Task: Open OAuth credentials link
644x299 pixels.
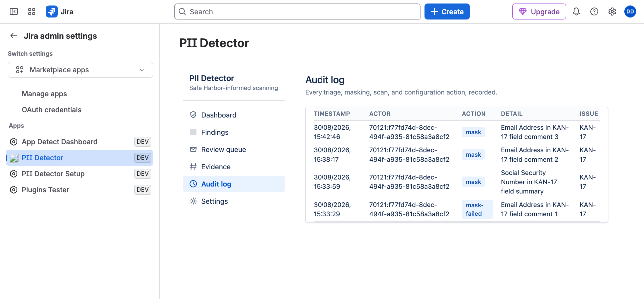Action: (51, 110)
